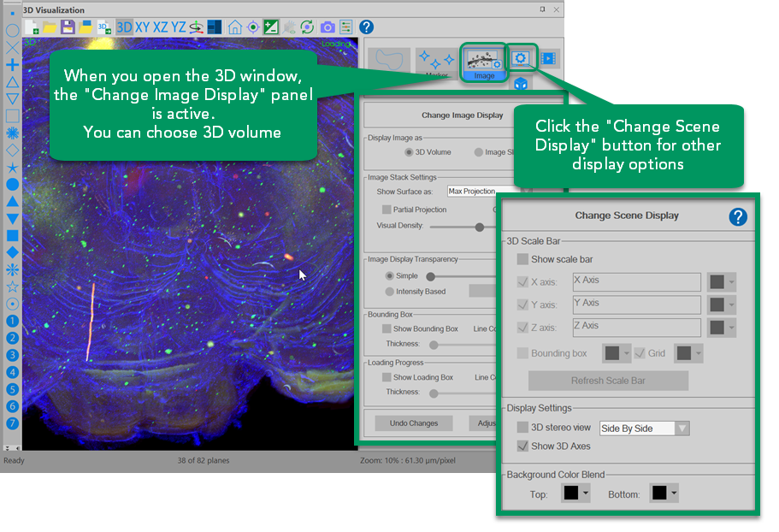Viewport: 779px width, 532px height.
Task: Click the save disk icon
Action: tap(68, 27)
